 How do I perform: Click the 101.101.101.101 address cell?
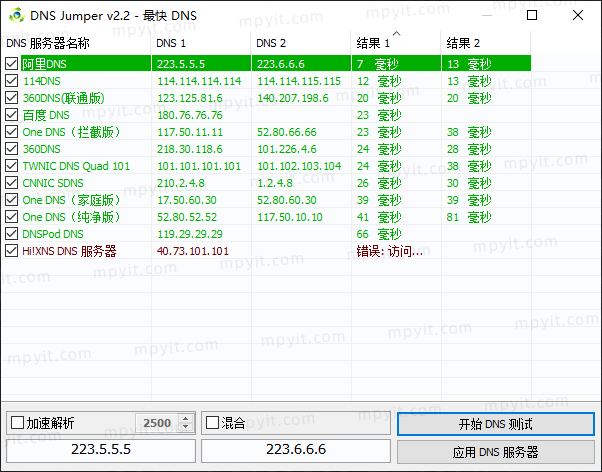pyautogui.click(x=199, y=166)
